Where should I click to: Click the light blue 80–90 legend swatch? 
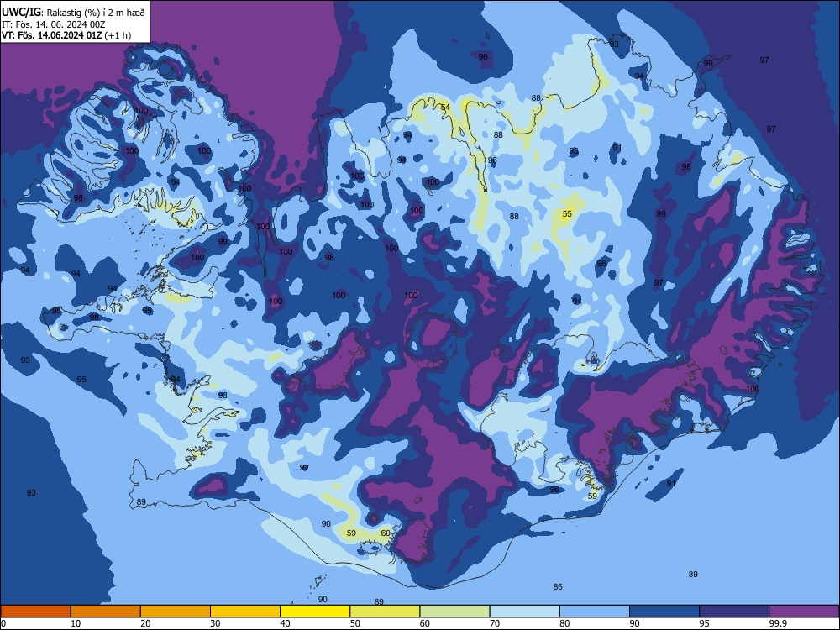tap(595, 612)
